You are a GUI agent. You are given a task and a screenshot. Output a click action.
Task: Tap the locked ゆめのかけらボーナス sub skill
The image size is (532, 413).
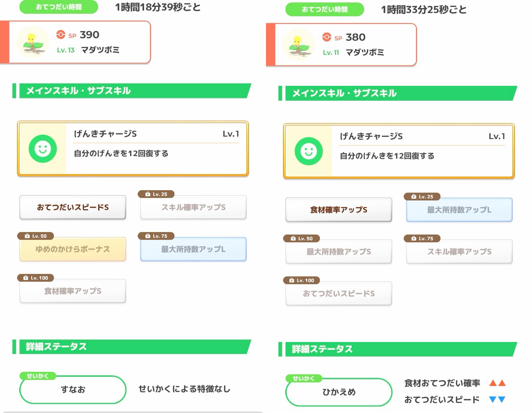(x=73, y=249)
